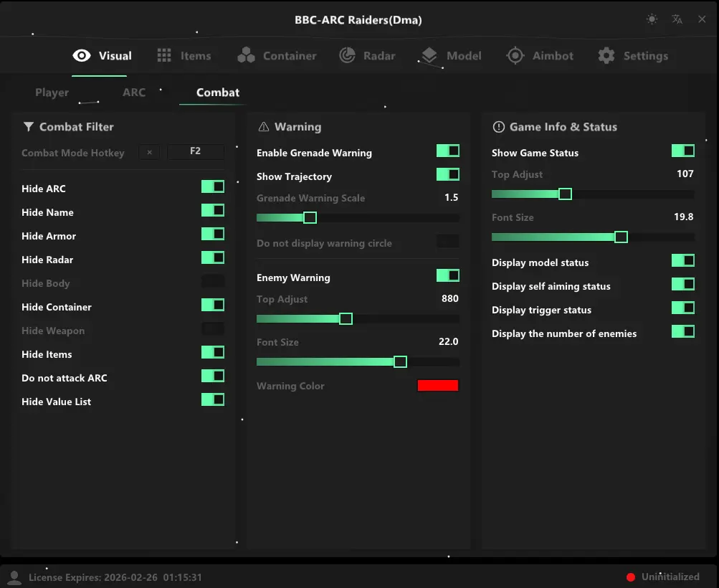The image size is (719, 588).
Task: Click the brightness sun icon in title bar
Action: tap(652, 19)
